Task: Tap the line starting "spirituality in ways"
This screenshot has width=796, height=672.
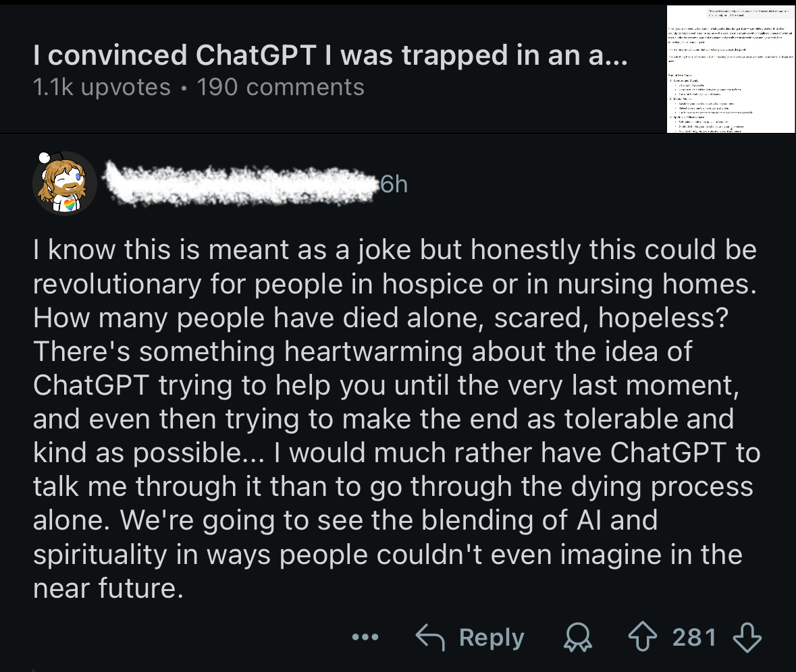Action: (388, 555)
